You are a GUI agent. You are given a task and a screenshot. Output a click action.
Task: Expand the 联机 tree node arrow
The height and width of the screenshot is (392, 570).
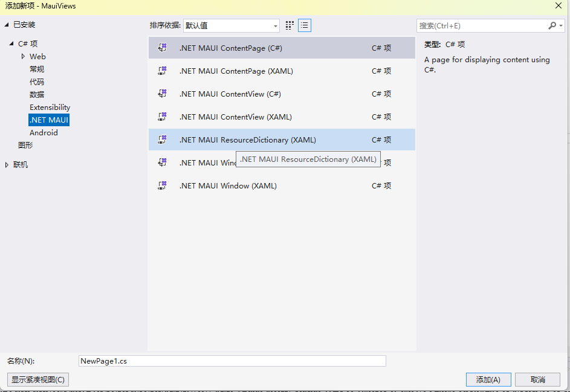pyautogui.click(x=7, y=165)
